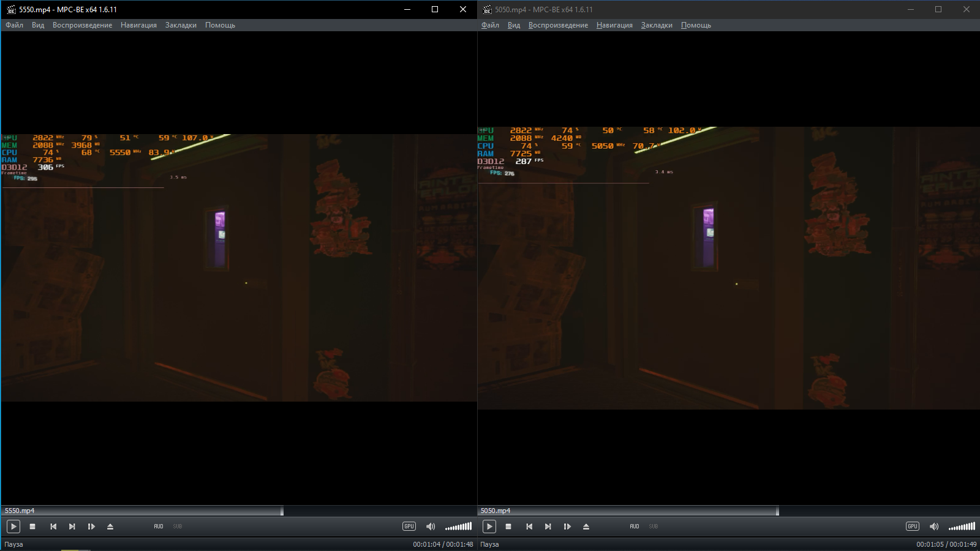Image resolution: width=980 pixels, height=551 pixels.
Task: Skip to previous file in 5050.mp4 window
Action: coord(529,527)
